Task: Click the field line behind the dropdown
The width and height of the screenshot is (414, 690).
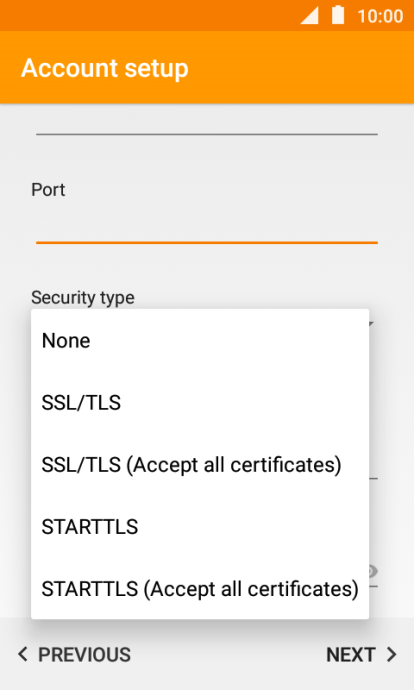Action: tap(374, 478)
